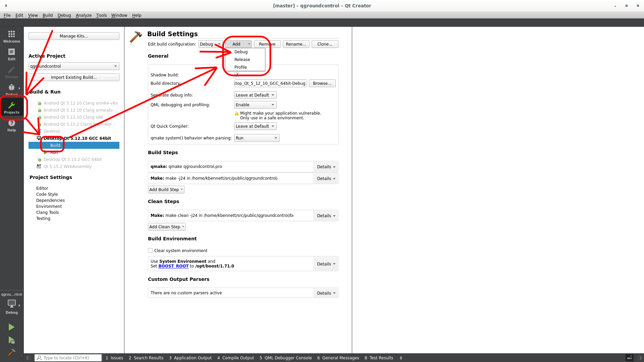Click the Type to locate search field

(x=67, y=358)
